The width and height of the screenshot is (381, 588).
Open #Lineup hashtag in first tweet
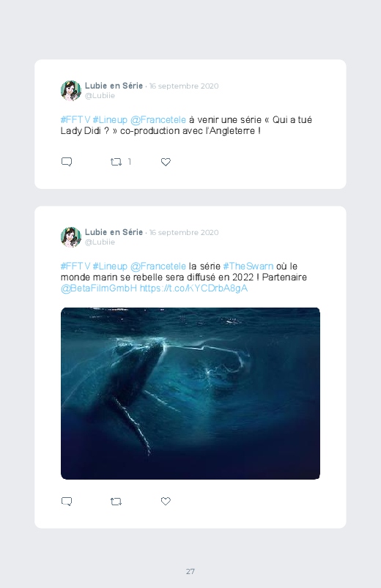click(110, 119)
